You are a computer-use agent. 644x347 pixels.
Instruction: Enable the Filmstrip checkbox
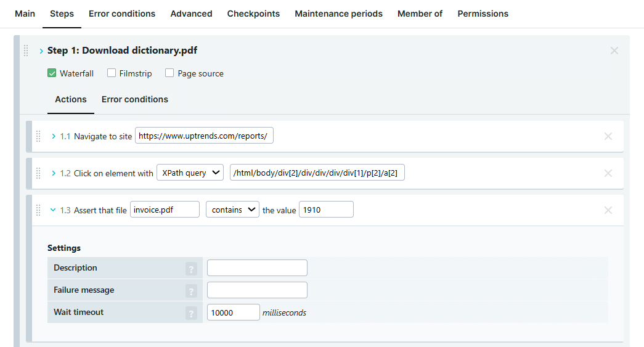coord(112,73)
